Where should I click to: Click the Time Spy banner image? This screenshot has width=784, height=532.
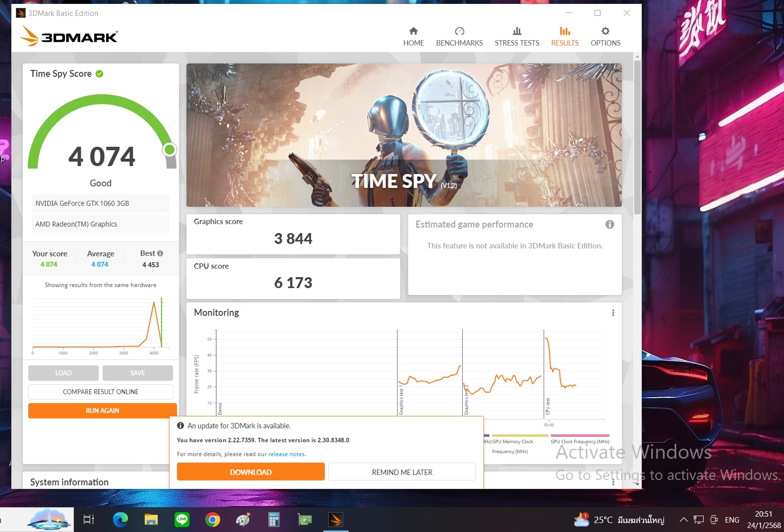point(404,135)
